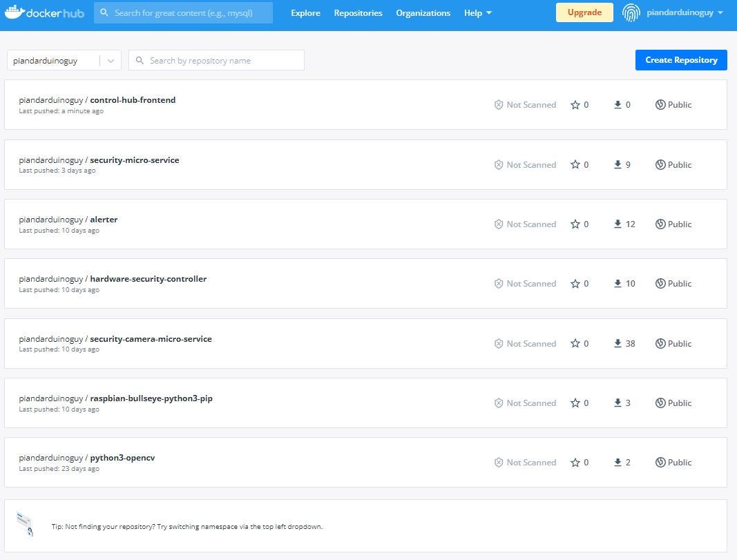The height and width of the screenshot is (560, 737).
Task: Click the Create Repository button
Action: (x=681, y=60)
